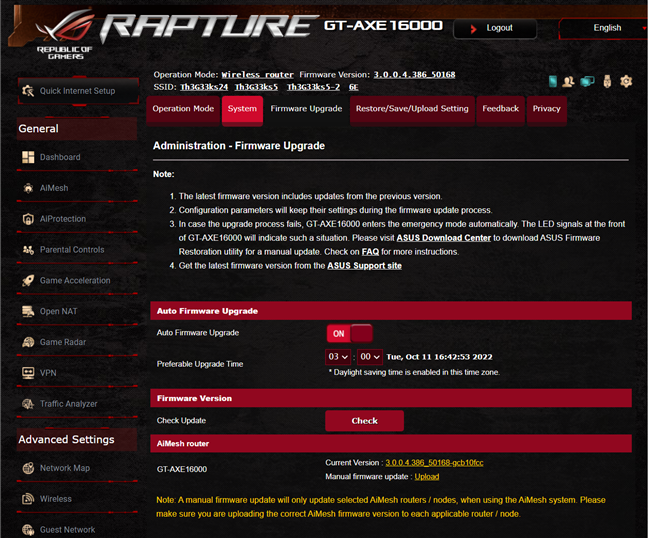Go to the AiProtection menu item
The width and height of the screenshot is (648, 538).
(x=77, y=219)
